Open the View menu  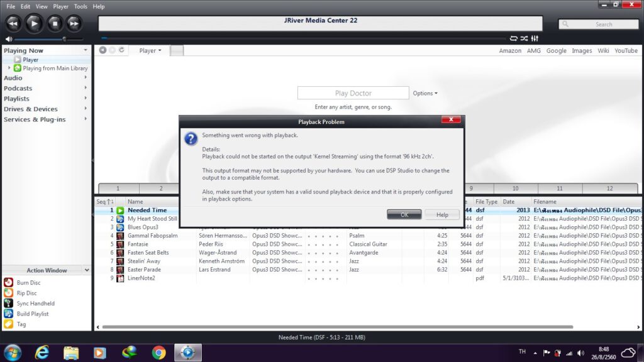(x=42, y=6)
